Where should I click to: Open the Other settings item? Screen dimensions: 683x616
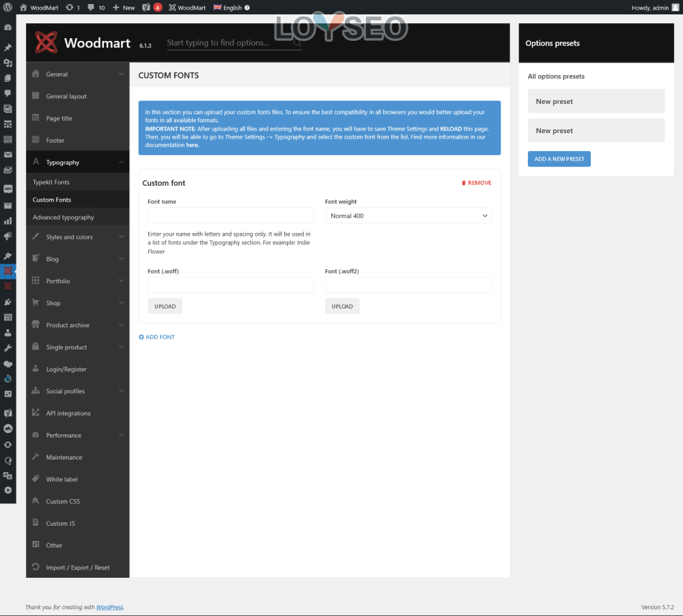[x=78, y=545]
